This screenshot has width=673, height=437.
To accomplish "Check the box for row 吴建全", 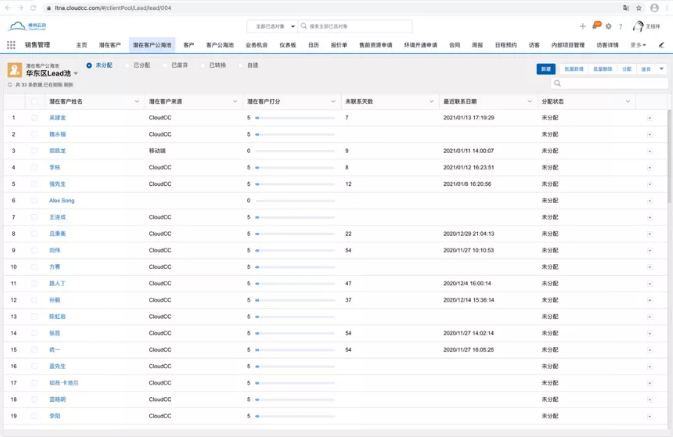I will coord(34,118).
